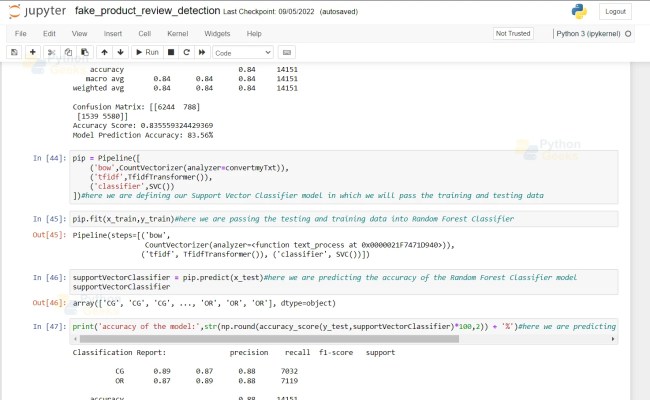Run the selected cell

point(147,52)
